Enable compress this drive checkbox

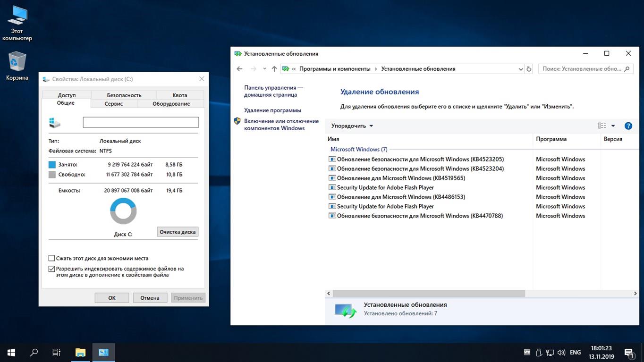point(51,258)
